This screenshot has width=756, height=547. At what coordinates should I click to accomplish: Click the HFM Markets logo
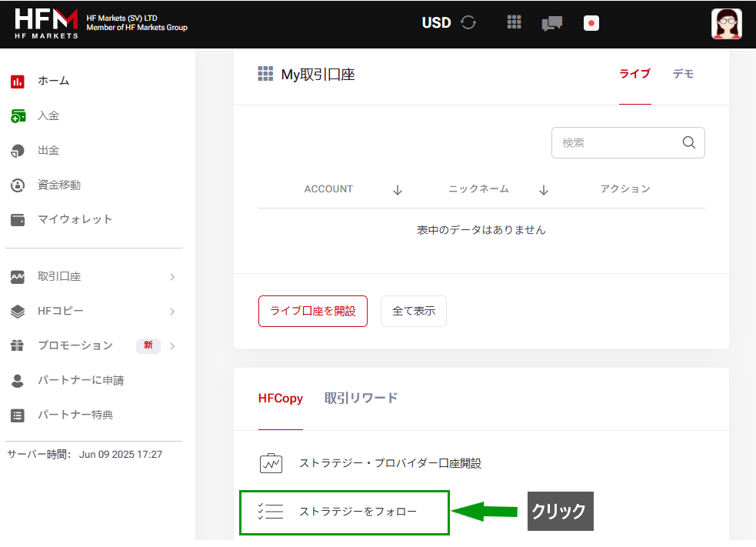[x=47, y=24]
